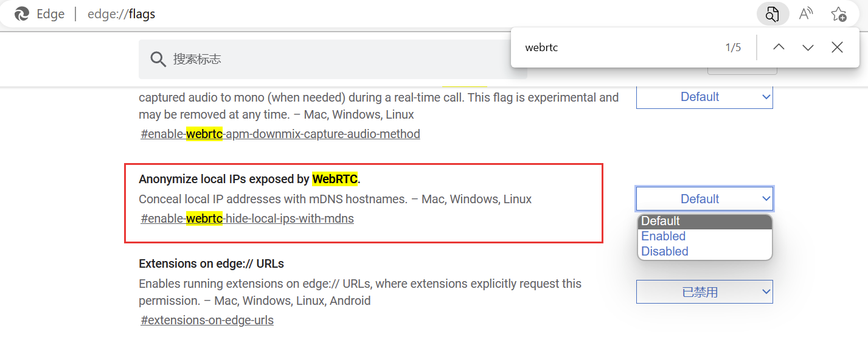This screenshot has height=345, width=868.
Task: Add this page to favorites via star icon
Action: coord(838,14)
